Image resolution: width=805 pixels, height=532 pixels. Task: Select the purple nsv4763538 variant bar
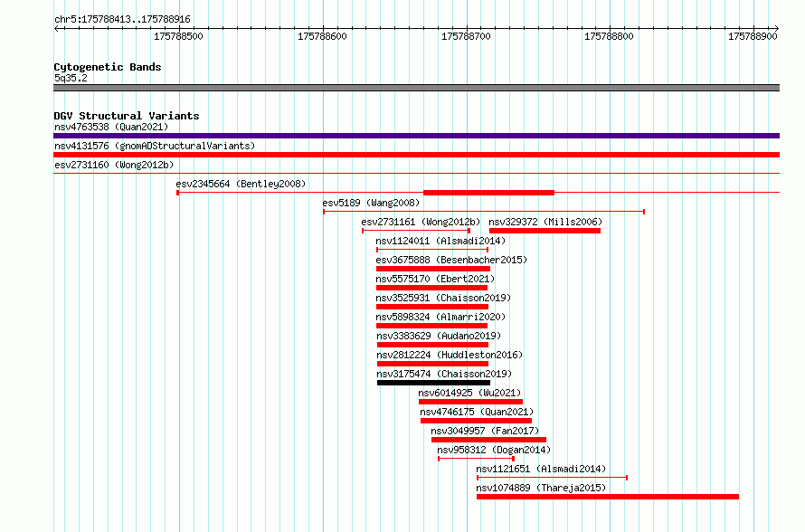[x=416, y=136]
